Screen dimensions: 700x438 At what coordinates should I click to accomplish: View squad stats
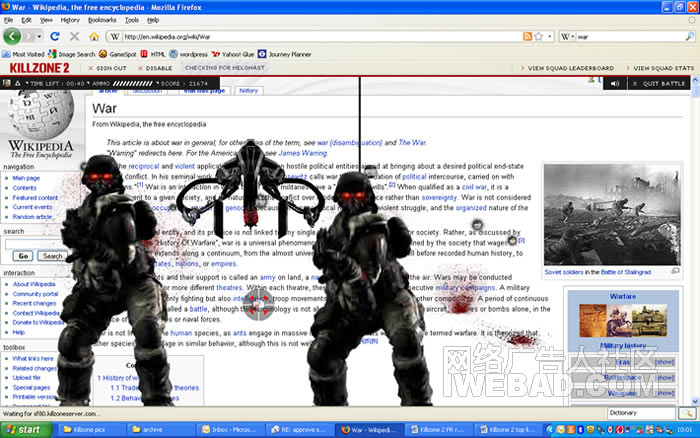tap(660, 68)
